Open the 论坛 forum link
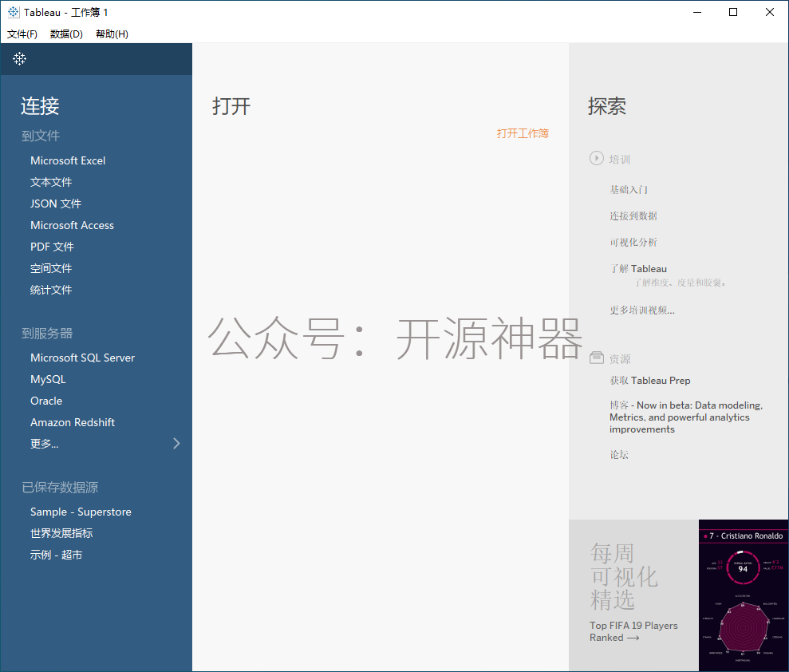 pyautogui.click(x=619, y=455)
